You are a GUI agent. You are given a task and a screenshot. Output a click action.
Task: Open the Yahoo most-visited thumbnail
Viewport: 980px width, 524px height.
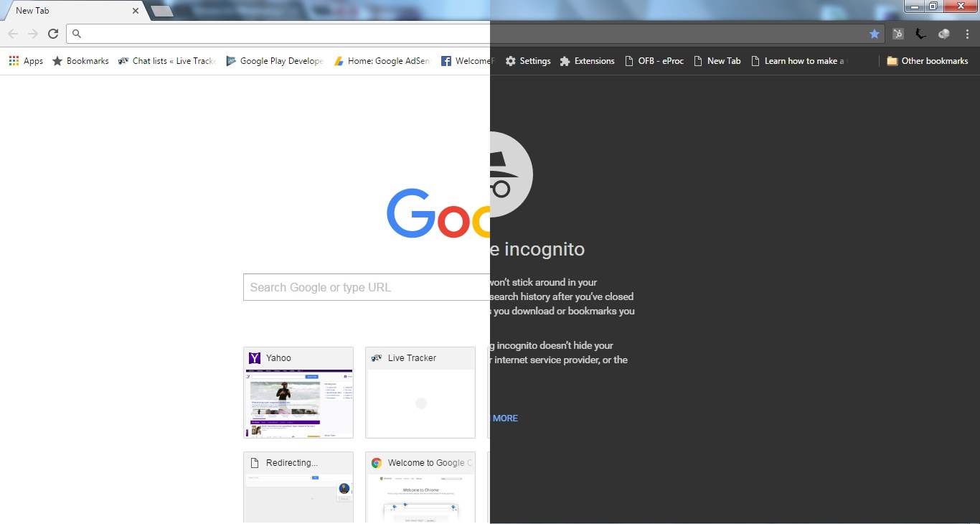coord(298,393)
